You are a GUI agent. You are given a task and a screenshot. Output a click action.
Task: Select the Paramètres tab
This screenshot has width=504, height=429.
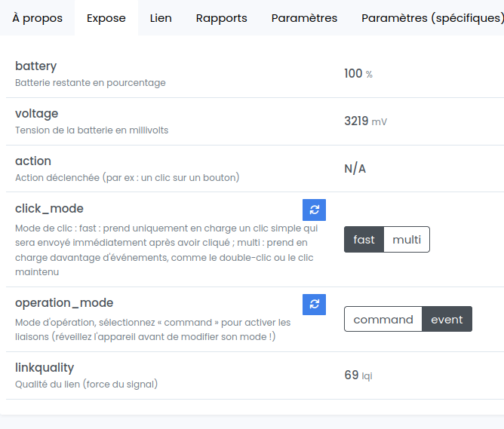pos(304,18)
